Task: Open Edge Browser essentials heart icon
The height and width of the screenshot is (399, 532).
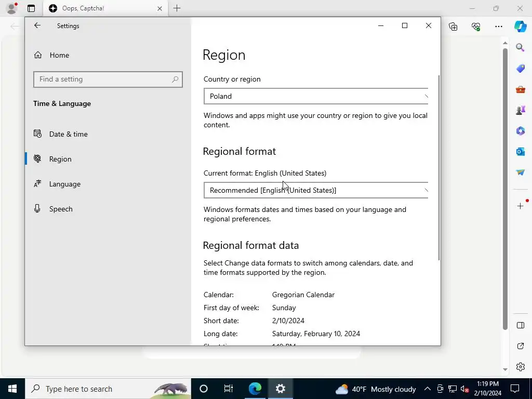Action: coord(476,26)
